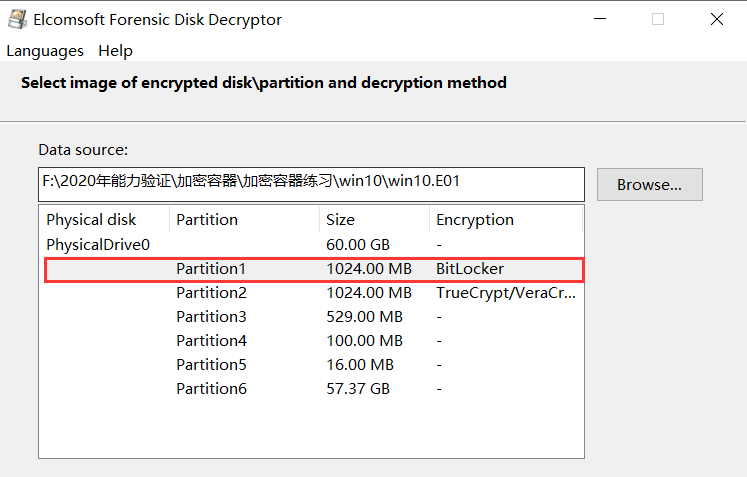
Task: Select the PhysicalDrive0 row
Action: pyautogui.click(x=98, y=244)
